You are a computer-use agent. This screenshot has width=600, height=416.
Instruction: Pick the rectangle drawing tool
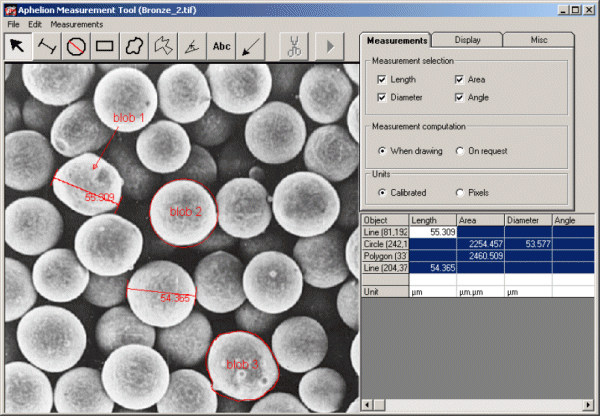[x=105, y=46]
